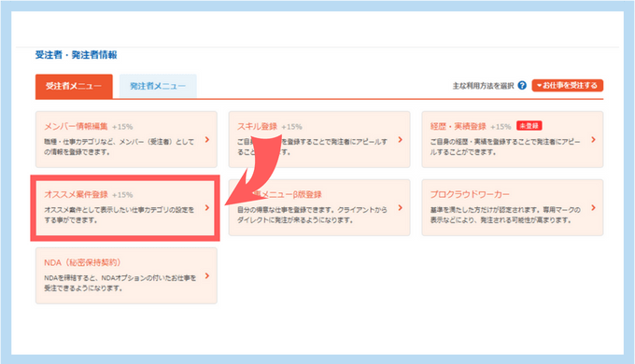This screenshot has width=635, height=364.
Task: Click chevron arrow on プロクラウドワーカー card
Action: point(593,208)
